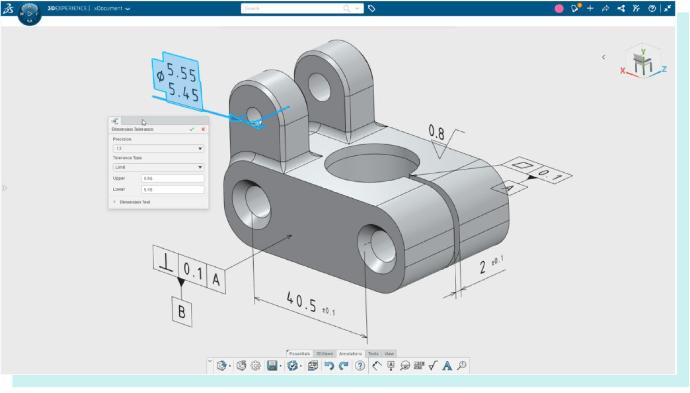Open the help icon in header
The width and height of the screenshot is (690, 393).
[652, 8]
